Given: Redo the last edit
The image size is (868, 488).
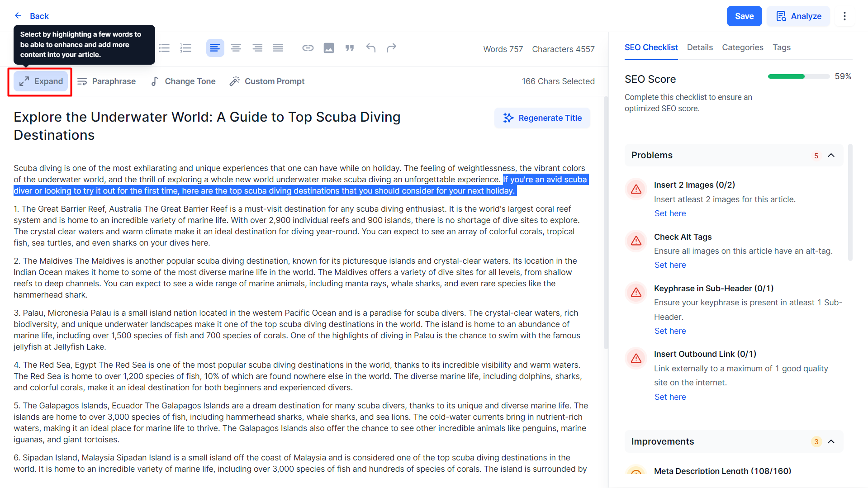Looking at the screenshot, I should [392, 48].
